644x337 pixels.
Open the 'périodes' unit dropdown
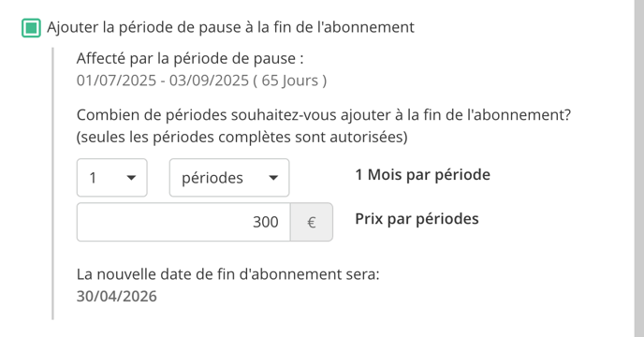(x=229, y=178)
